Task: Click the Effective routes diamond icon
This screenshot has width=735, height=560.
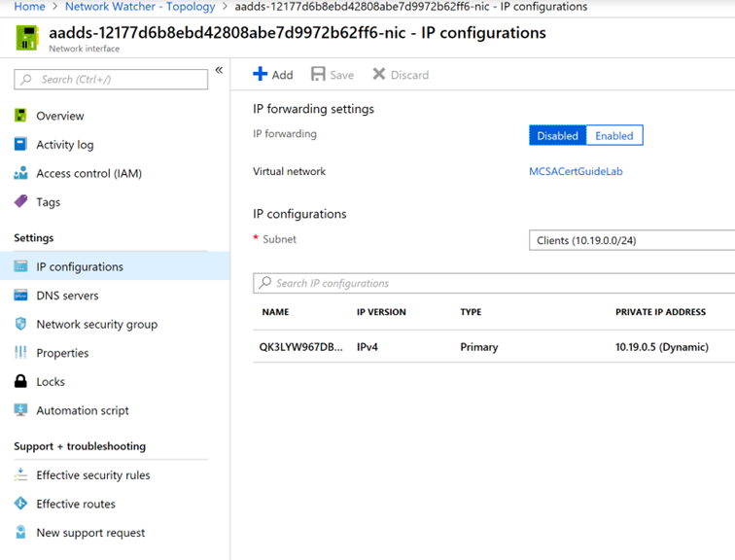Action: click(x=20, y=504)
